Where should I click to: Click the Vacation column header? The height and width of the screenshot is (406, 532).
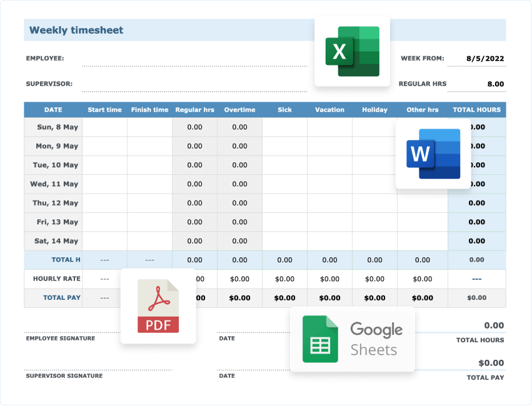(x=329, y=109)
